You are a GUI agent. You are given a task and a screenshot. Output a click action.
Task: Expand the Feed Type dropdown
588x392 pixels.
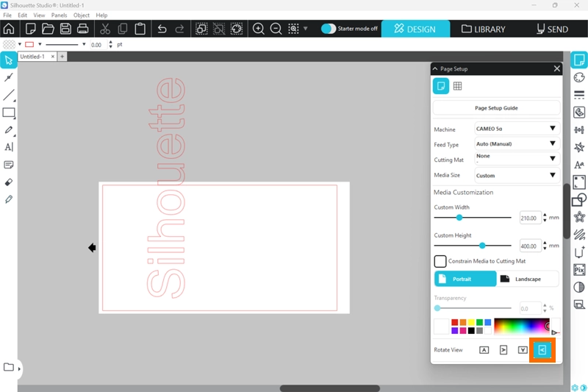point(517,144)
